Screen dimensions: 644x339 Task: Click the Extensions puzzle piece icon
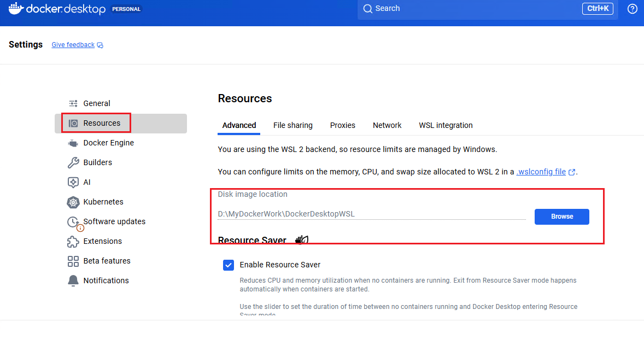tap(73, 242)
